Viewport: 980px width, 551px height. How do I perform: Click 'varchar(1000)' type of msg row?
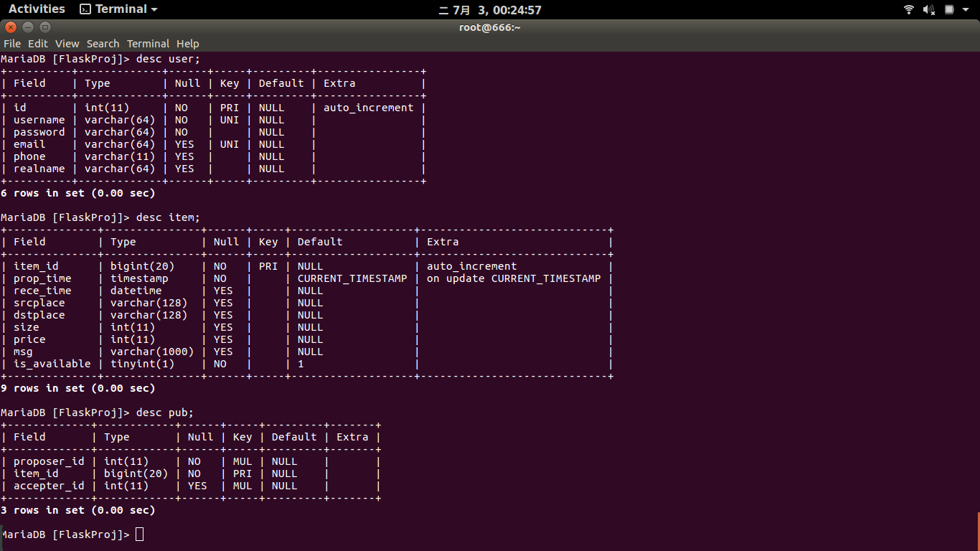[152, 352]
